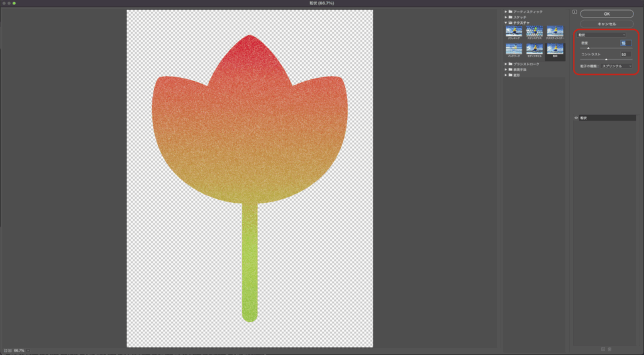Add a new effect layer
644x355 pixels.
(x=603, y=349)
